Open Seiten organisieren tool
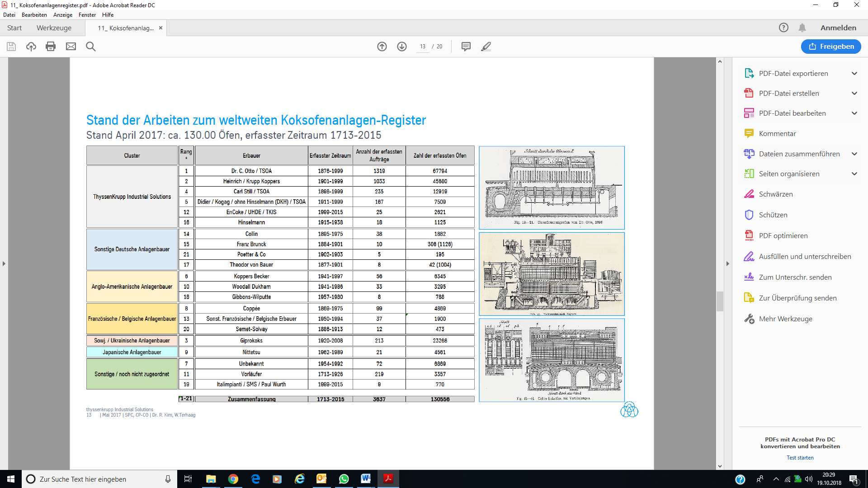The image size is (868, 488). coord(789,174)
